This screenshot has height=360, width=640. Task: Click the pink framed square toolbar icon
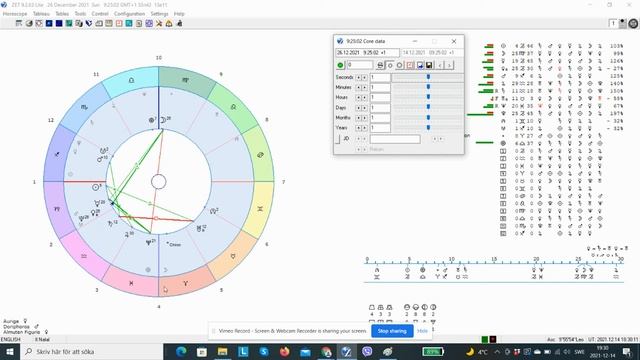point(119,23)
